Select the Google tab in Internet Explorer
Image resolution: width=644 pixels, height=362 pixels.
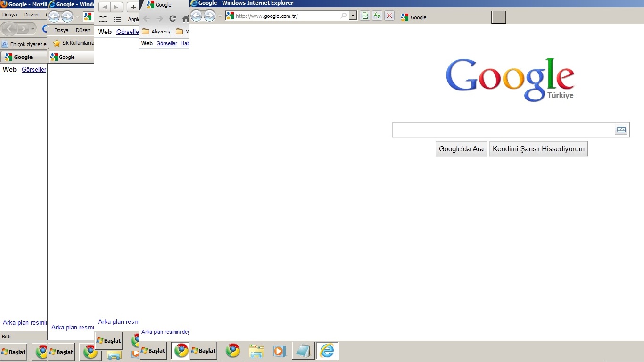coord(444,17)
